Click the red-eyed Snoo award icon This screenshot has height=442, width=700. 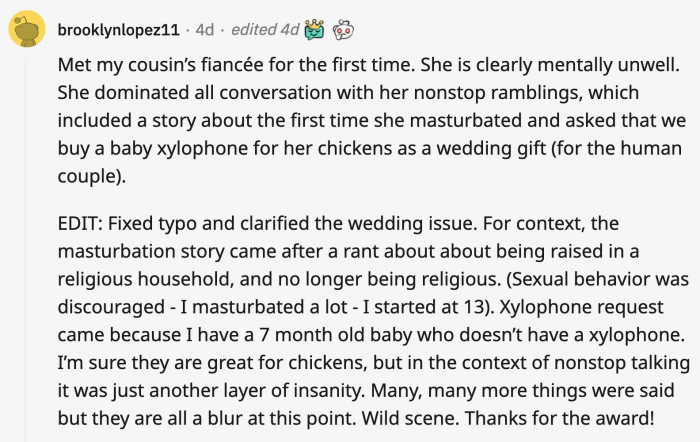(345, 30)
